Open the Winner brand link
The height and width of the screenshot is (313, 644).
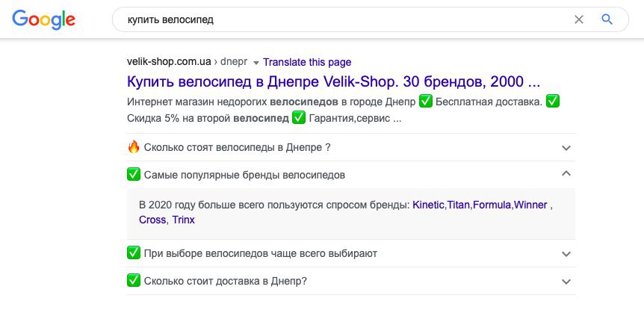pos(530,205)
